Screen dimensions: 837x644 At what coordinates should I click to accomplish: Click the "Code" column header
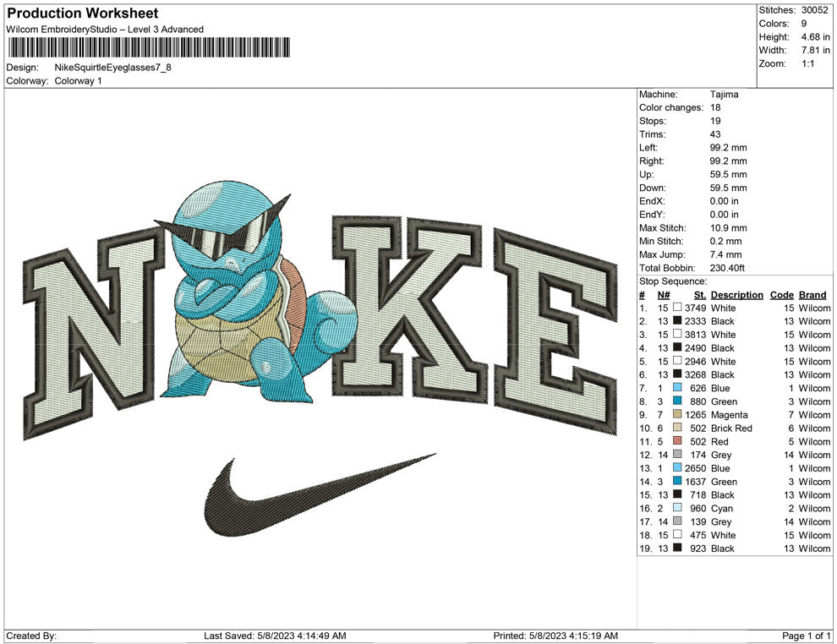tap(781, 295)
